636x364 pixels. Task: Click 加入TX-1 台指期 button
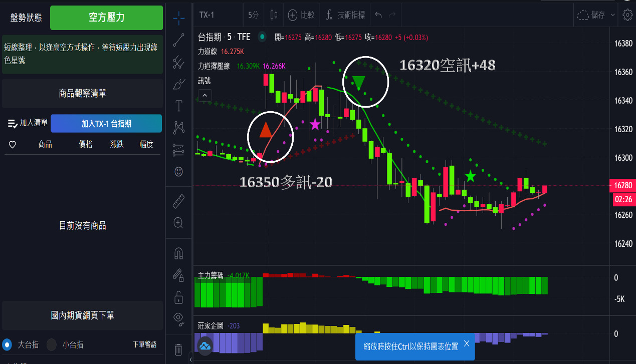tap(106, 124)
